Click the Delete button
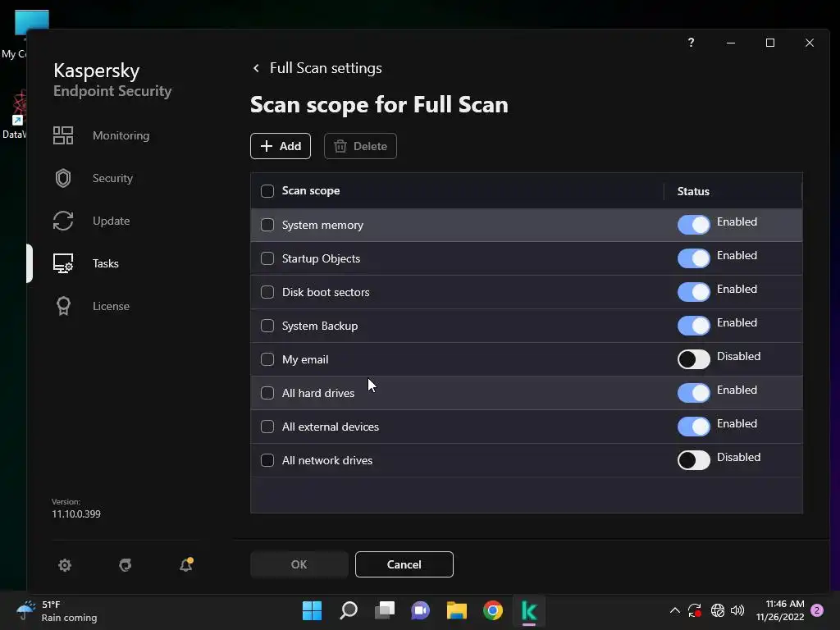Image resolution: width=840 pixels, height=630 pixels. coord(360,146)
